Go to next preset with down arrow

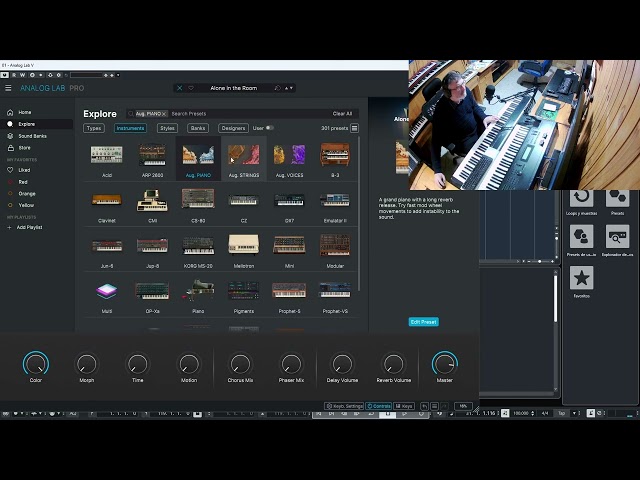coord(291,88)
